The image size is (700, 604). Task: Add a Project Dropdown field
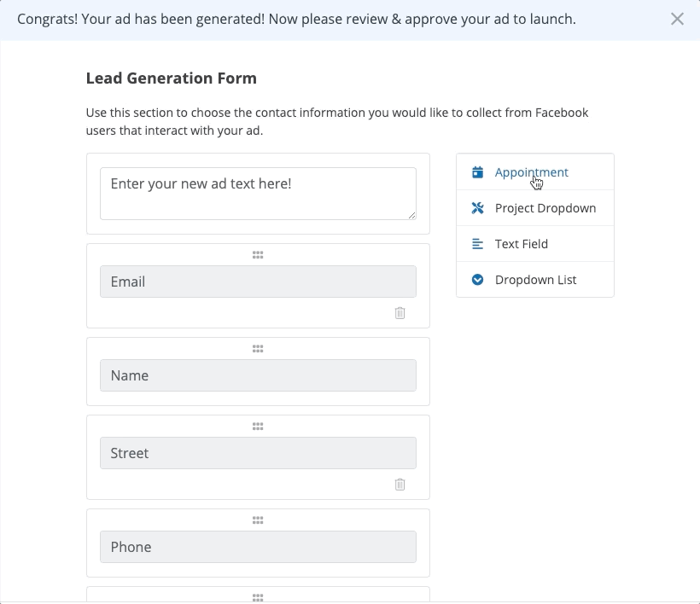tap(545, 208)
